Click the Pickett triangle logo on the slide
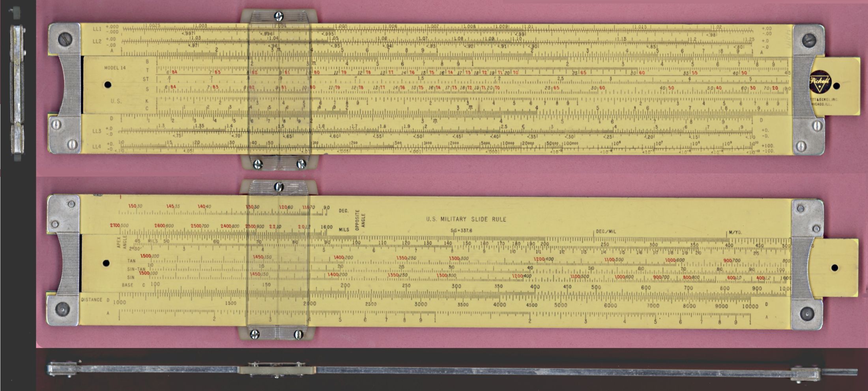The image size is (868, 391). tap(820, 82)
